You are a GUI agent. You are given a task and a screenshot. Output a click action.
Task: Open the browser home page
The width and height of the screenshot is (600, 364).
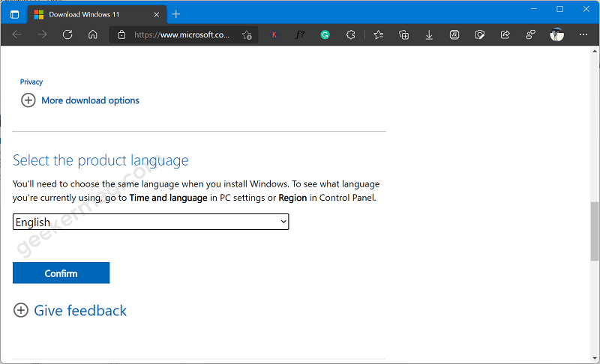pos(93,34)
